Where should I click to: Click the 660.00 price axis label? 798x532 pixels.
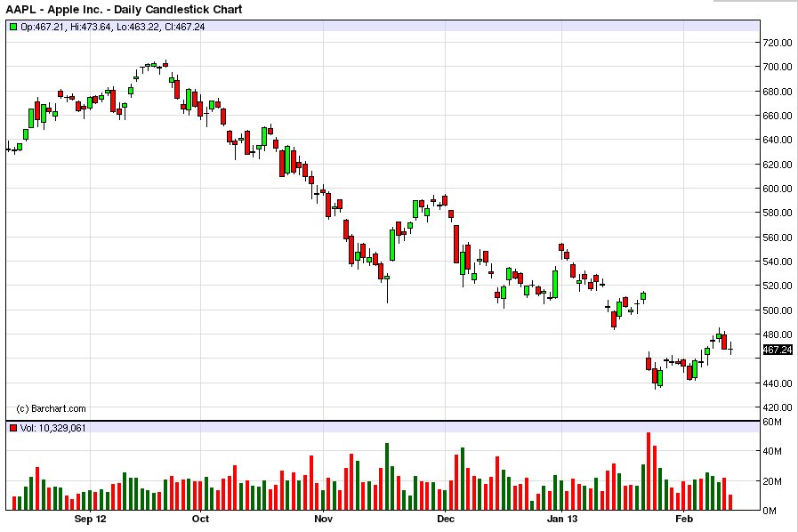point(778,116)
